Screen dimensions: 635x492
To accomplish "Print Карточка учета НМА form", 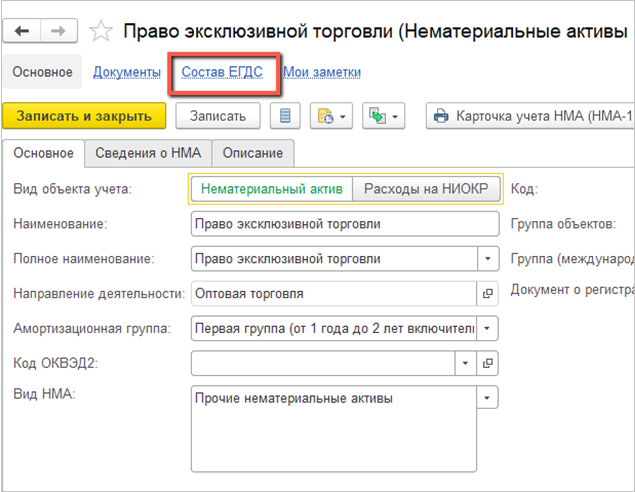I will [530, 116].
